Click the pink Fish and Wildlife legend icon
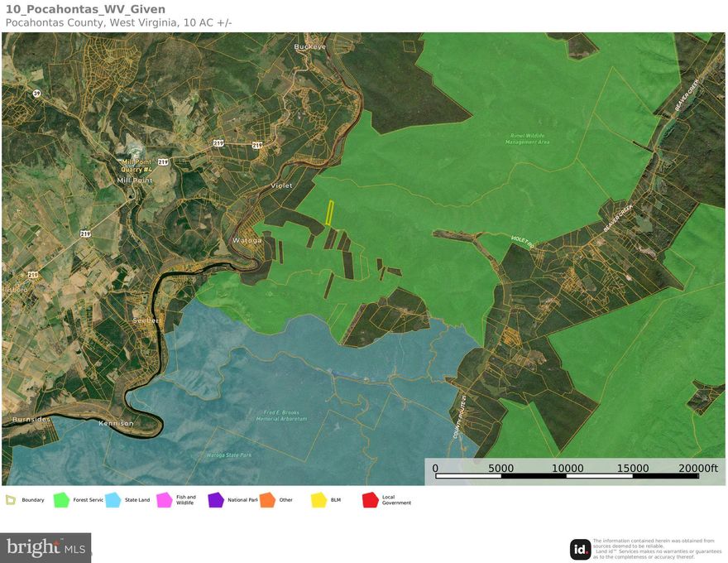This screenshot has width=728, height=563. [164, 500]
